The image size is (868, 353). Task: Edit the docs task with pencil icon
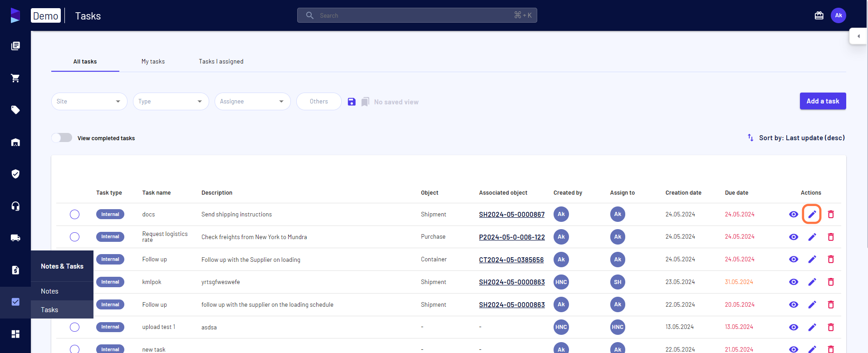click(812, 214)
